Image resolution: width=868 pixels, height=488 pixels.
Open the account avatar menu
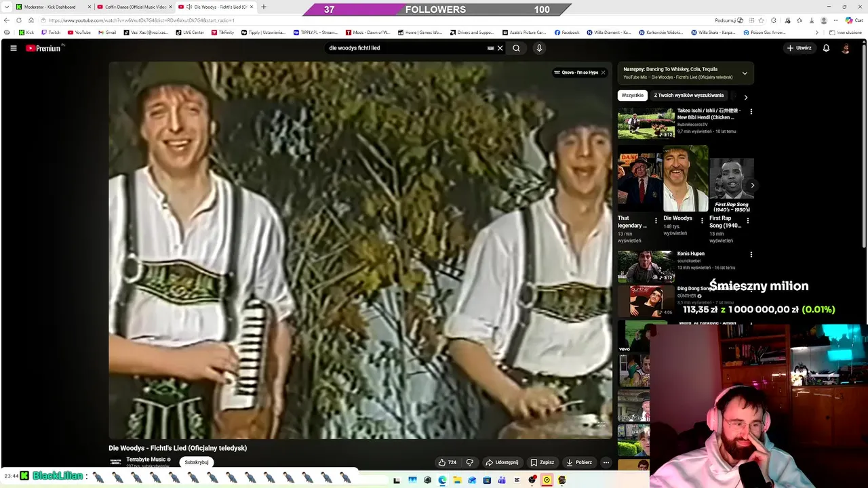click(846, 48)
